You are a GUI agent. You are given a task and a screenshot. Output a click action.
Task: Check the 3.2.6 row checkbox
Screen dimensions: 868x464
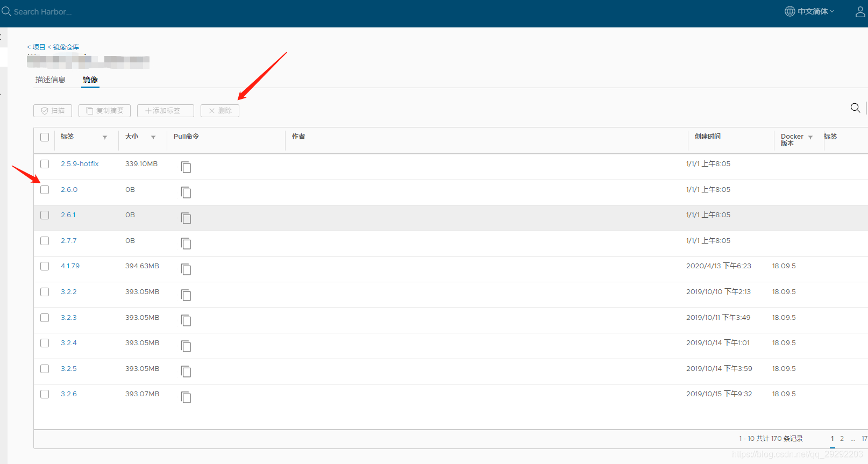click(x=45, y=394)
